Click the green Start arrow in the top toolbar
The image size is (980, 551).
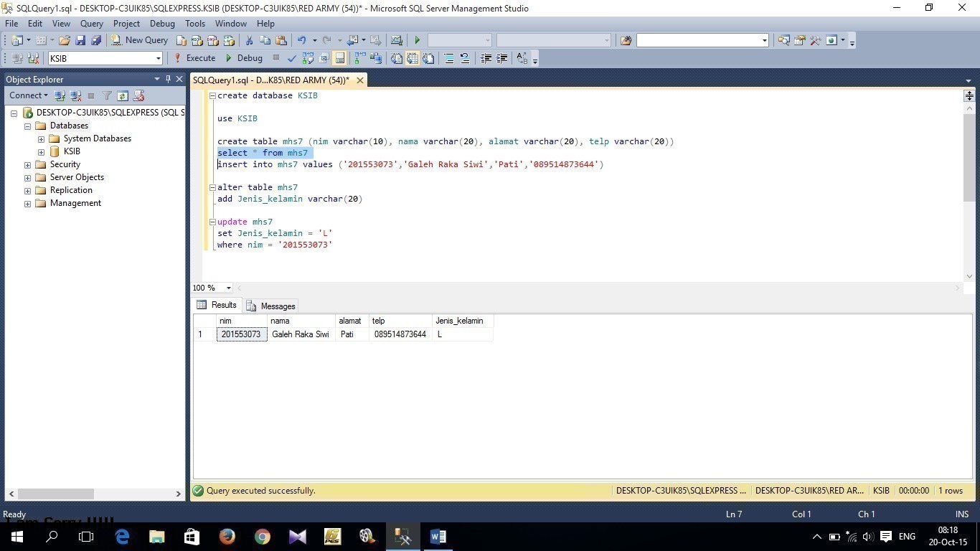pyautogui.click(x=417, y=40)
